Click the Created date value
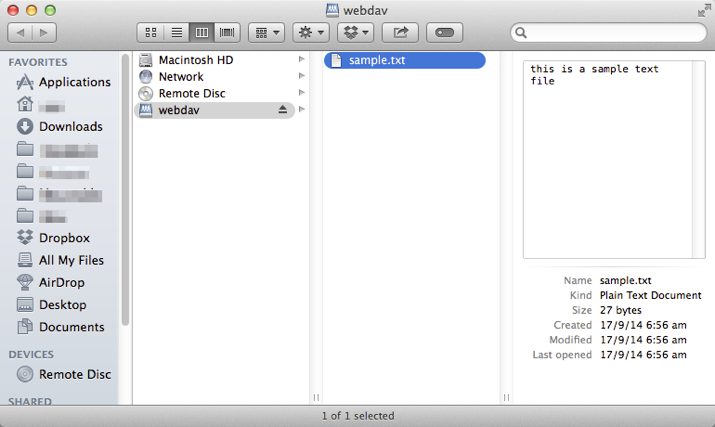The image size is (715, 427). (x=643, y=325)
